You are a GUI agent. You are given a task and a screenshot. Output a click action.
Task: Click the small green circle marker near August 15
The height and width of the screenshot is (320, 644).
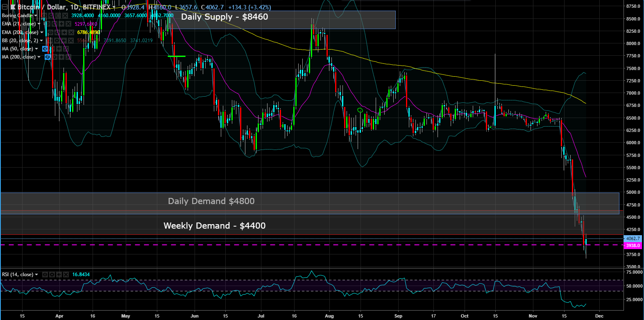click(360, 110)
